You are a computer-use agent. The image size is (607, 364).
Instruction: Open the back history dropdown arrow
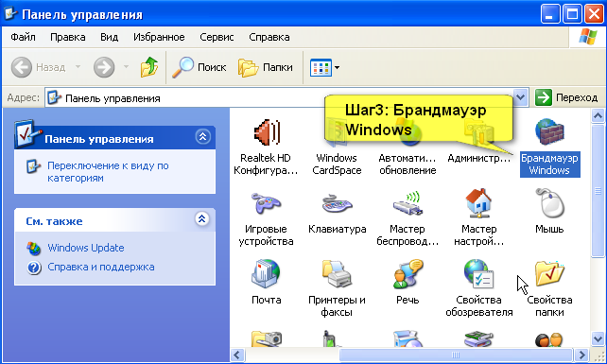tap(78, 67)
